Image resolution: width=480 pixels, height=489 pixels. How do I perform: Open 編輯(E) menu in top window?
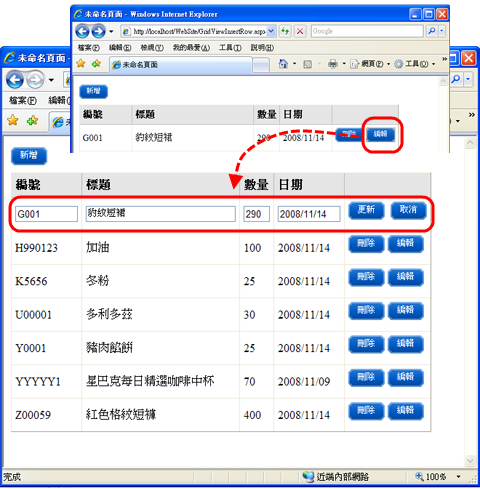[x=120, y=48]
